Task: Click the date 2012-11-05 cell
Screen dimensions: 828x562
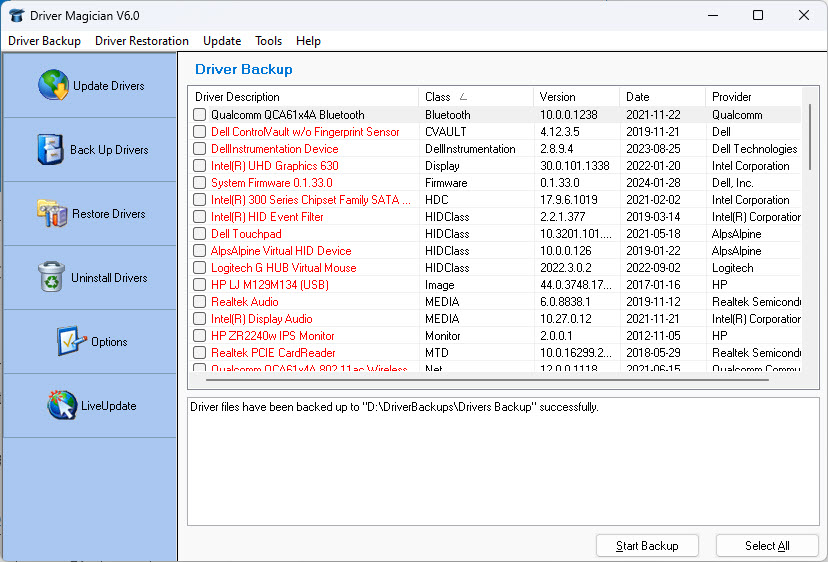Action: point(653,335)
